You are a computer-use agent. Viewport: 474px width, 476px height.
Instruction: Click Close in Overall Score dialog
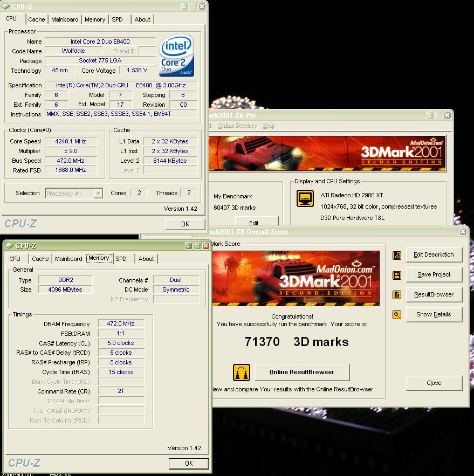434,383
